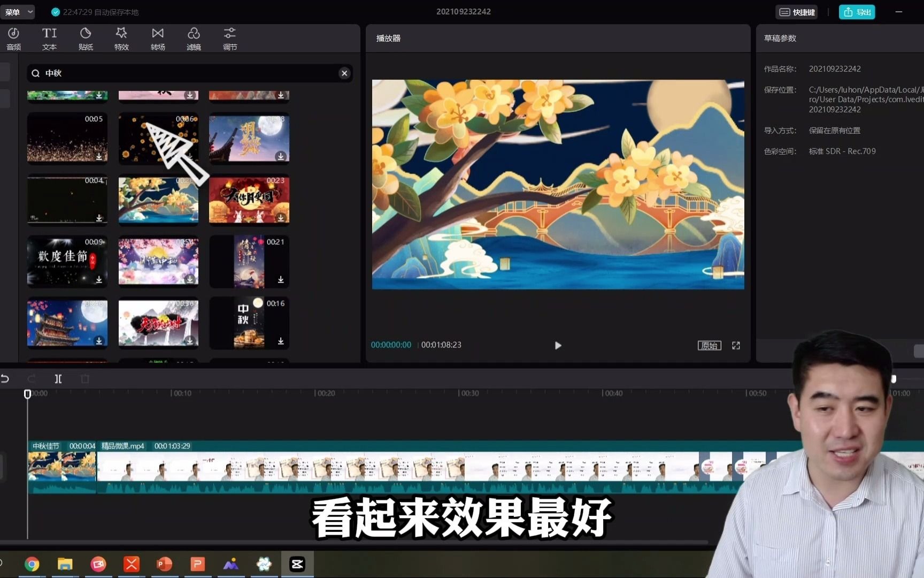Click the timeline horizontal scrollbar
The image size is (924, 578).
coord(354,543)
